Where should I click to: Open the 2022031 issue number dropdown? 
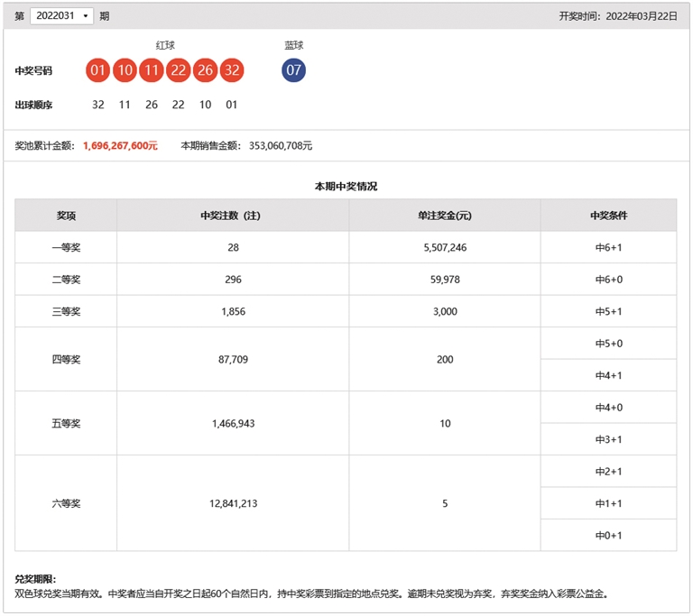pos(61,16)
